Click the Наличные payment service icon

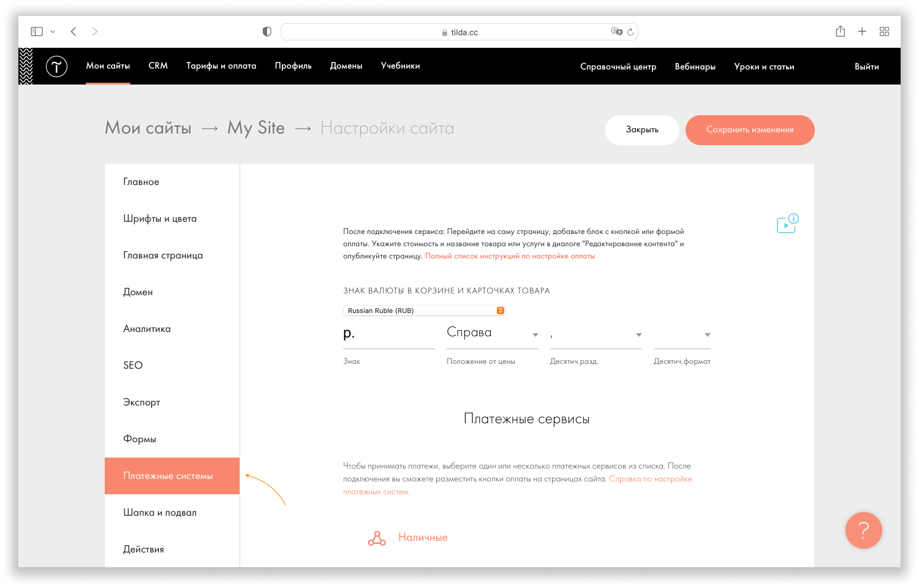[x=377, y=538]
